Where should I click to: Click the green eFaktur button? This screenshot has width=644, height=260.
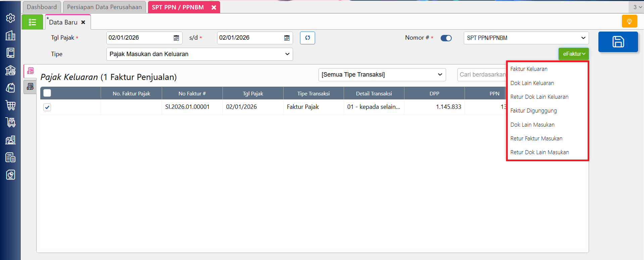(574, 54)
